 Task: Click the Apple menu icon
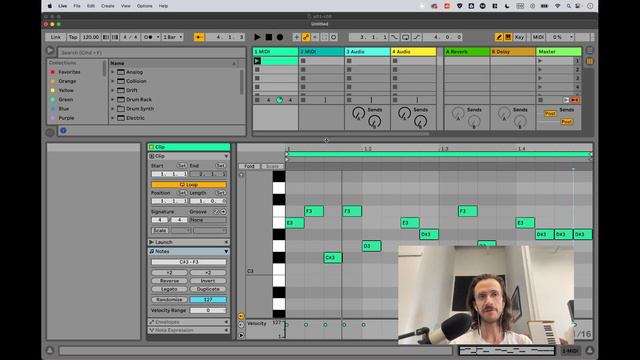pos(50,6)
